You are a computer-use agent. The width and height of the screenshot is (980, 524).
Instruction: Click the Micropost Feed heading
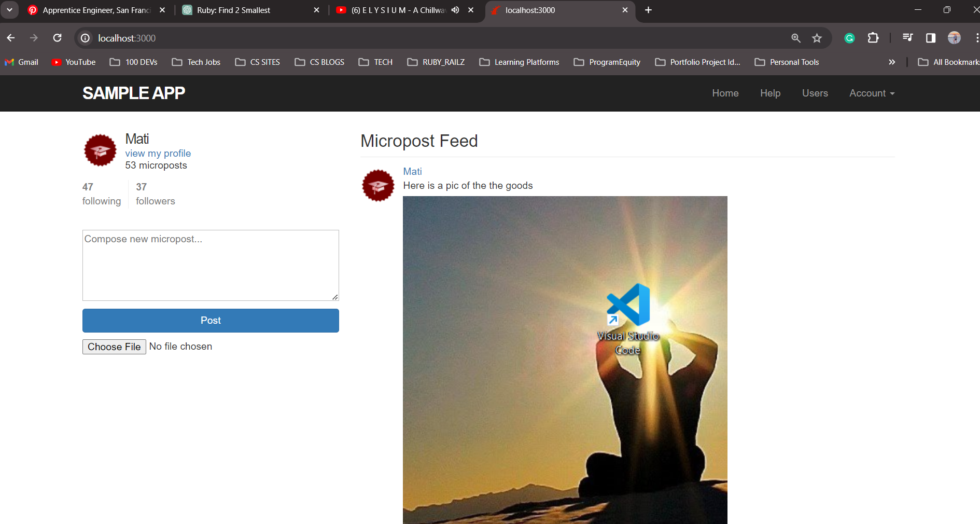tap(419, 141)
